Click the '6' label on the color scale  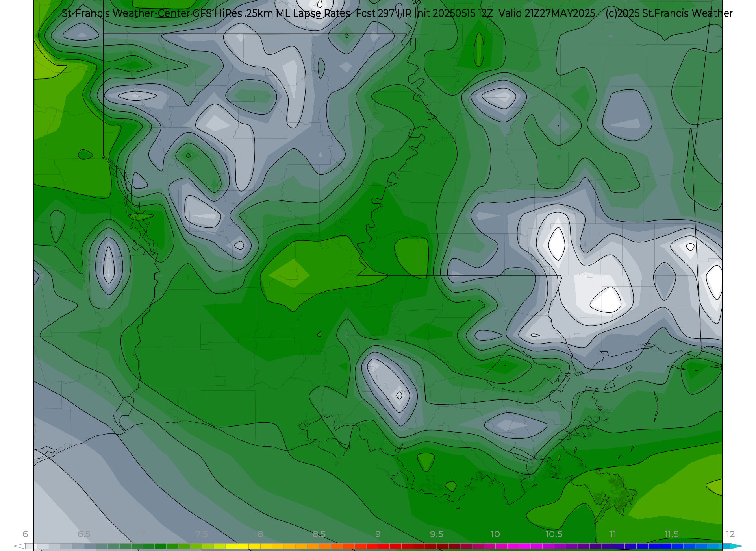[x=25, y=534]
